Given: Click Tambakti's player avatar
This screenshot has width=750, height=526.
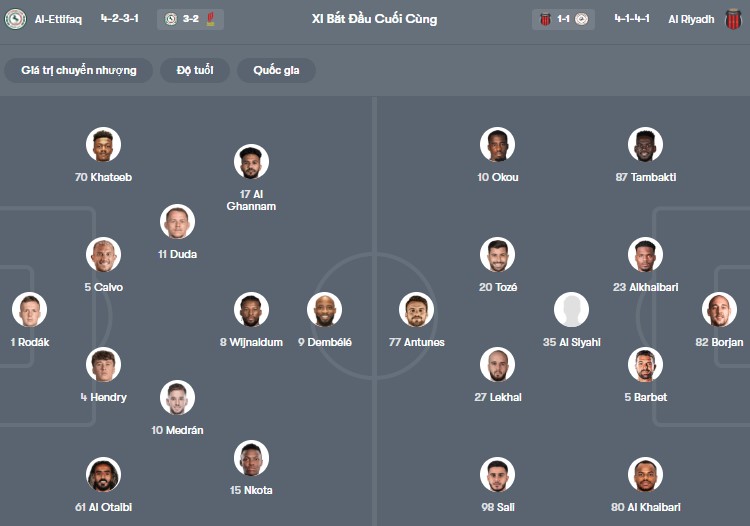Looking at the screenshot, I should tap(646, 145).
